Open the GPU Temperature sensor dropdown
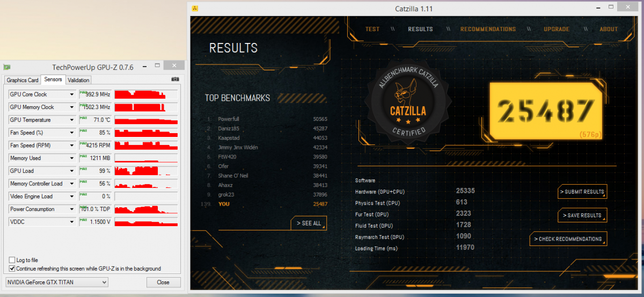The width and height of the screenshot is (644, 297). (x=72, y=120)
